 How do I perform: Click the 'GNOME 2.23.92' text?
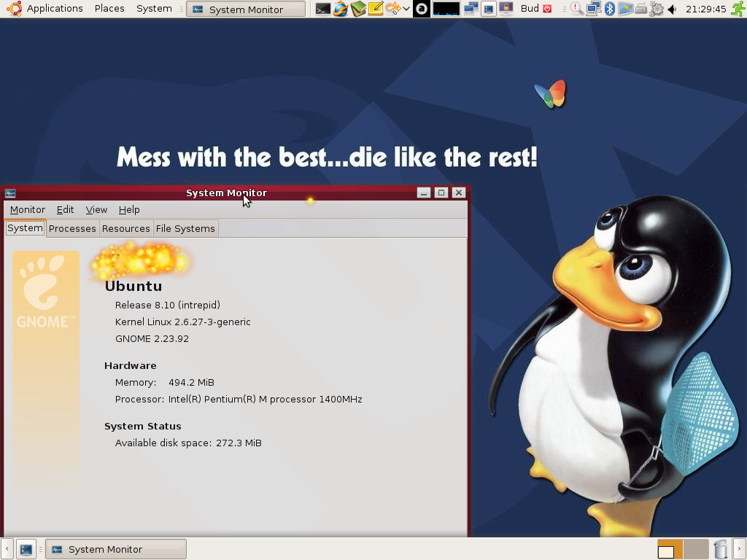(152, 338)
